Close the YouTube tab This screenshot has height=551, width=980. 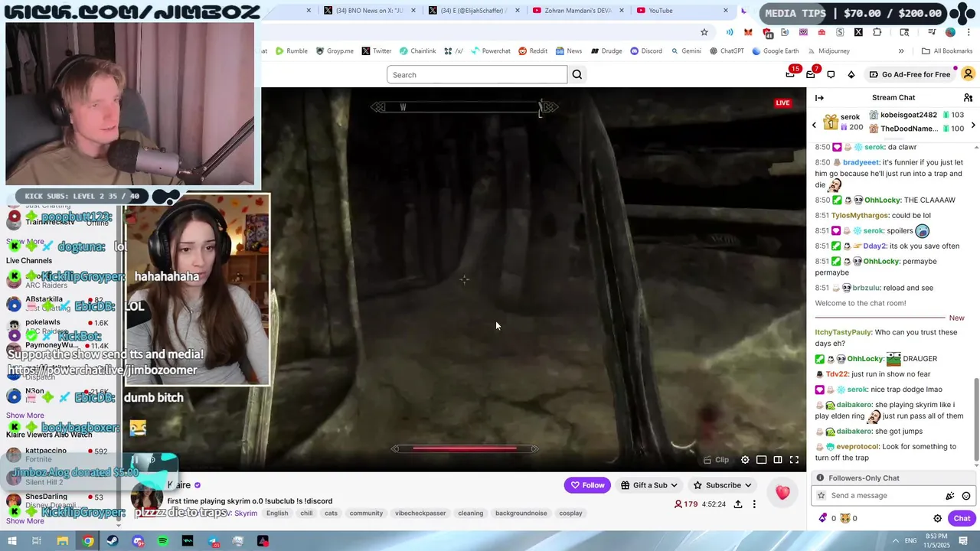tap(726, 11)
